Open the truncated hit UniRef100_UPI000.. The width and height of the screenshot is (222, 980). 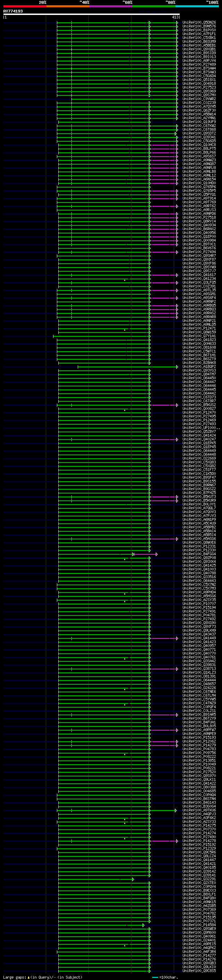click(201, 428)
